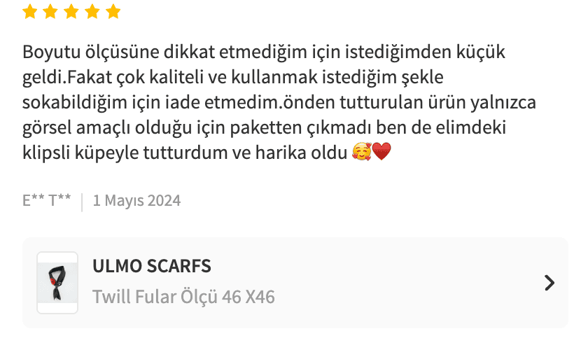Select the fourth rating star
The width and height of the screenshot is (588, 364).
click(x=92, y=11)
